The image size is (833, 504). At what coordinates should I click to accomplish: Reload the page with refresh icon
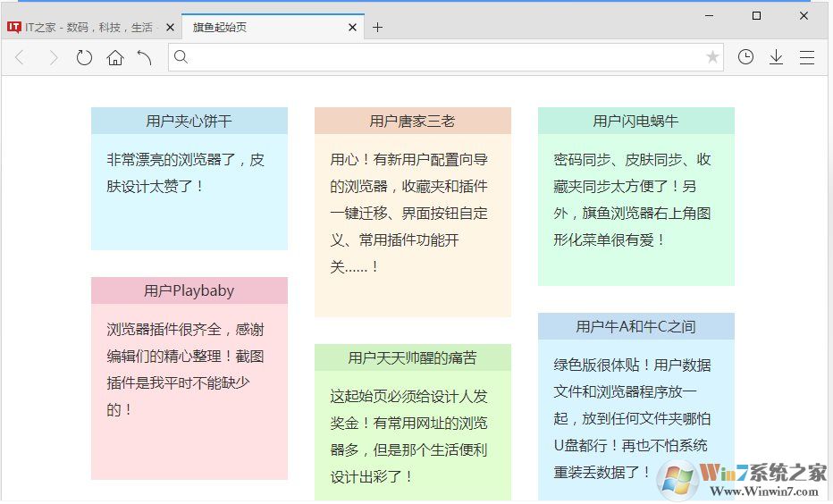point(84,58)
